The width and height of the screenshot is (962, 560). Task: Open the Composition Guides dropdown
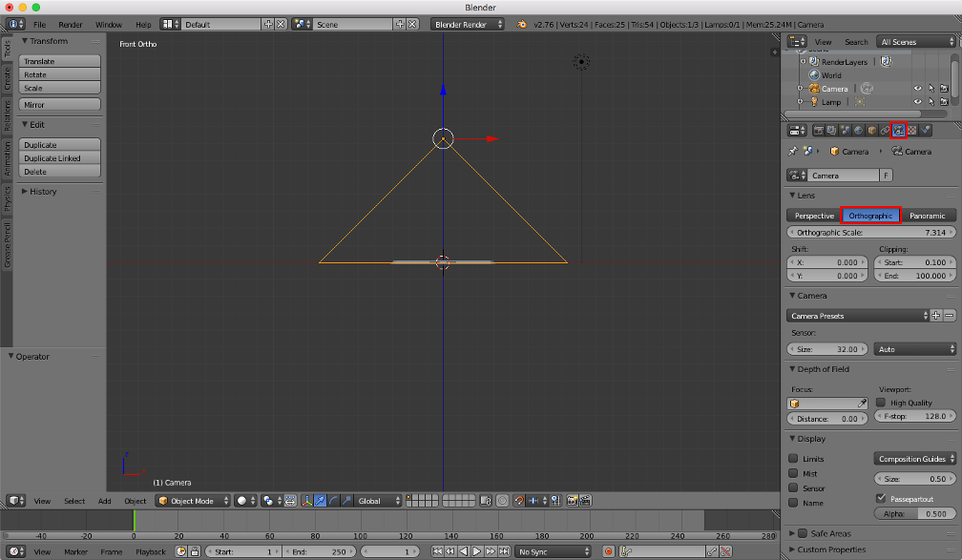pyautogui.click(x=914, y=459)
